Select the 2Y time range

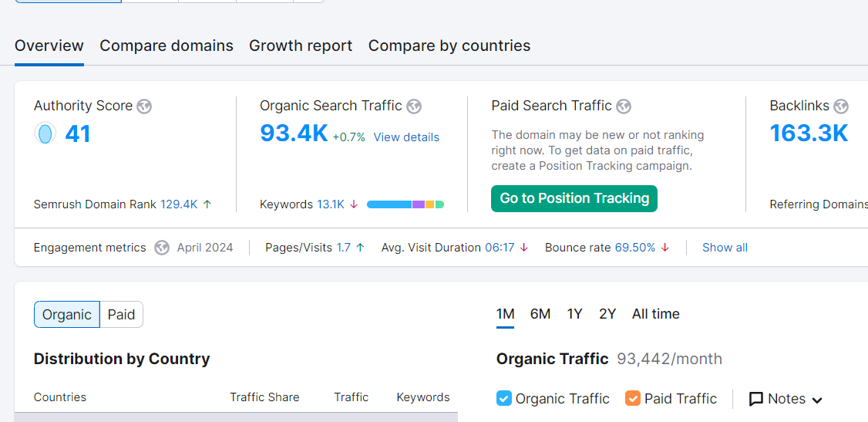607,314
